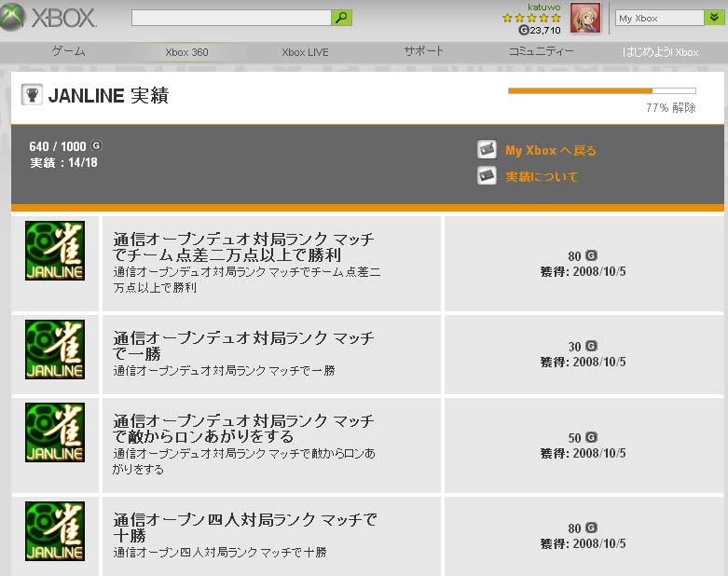Click the five-star reputation rating
Viewport: 728px width, 576px height.
(531, 18)
